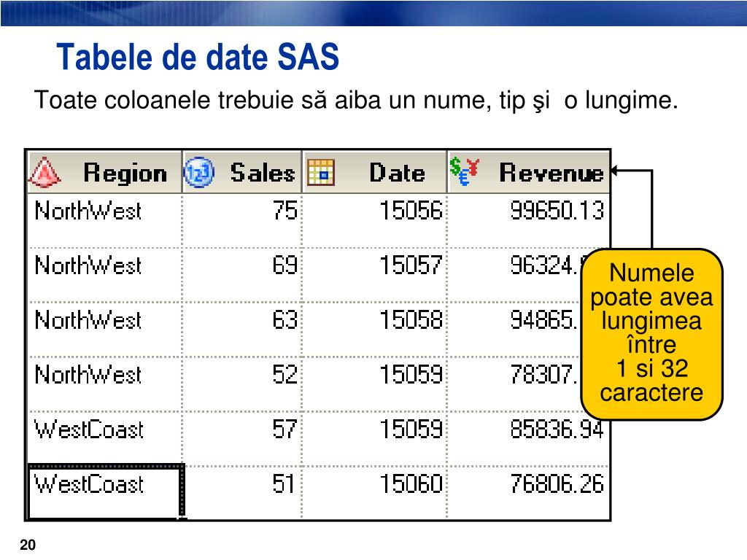Click the selected WestCoast cell in the 51 row

tap(106, 492)
